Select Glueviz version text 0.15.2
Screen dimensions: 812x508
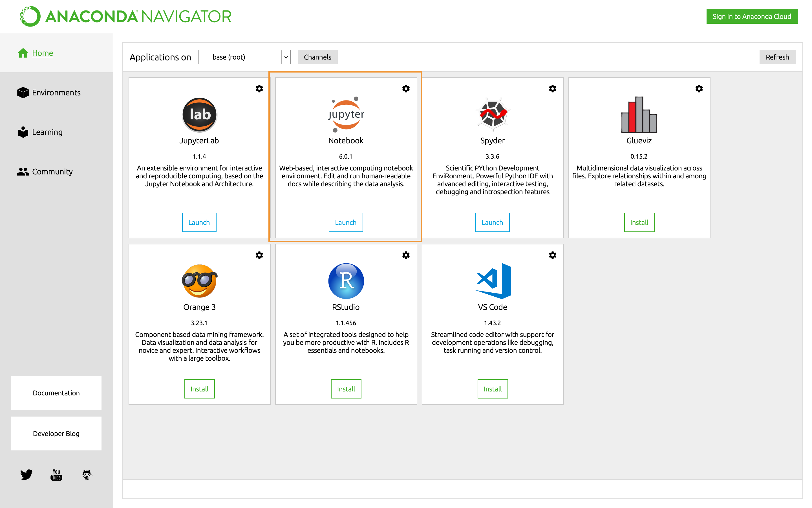click(639, 156)
